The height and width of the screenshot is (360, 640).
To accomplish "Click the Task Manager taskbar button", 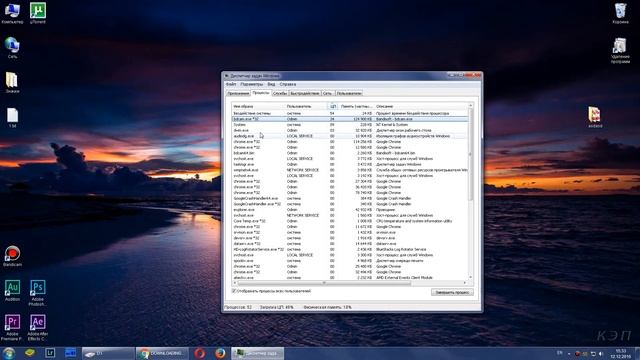I will click(257, 353).
